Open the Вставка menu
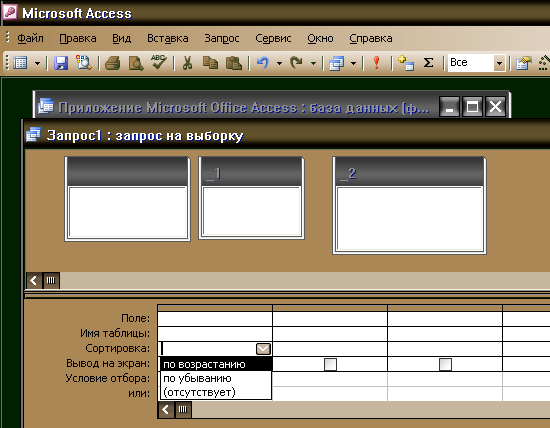 168,38
